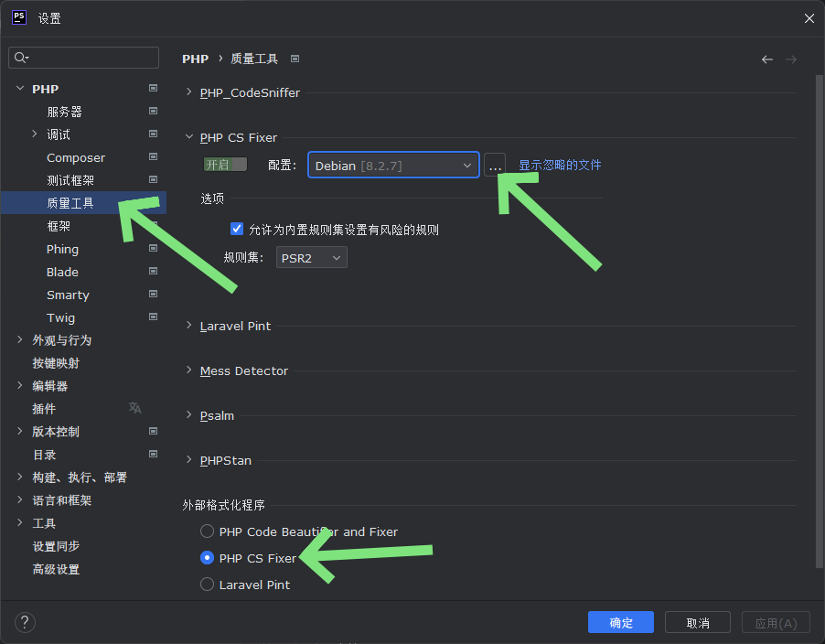This screenshot has height=644, width=825.
Task: Click PHP in the breadcrumb path
Action: point(195,59)
